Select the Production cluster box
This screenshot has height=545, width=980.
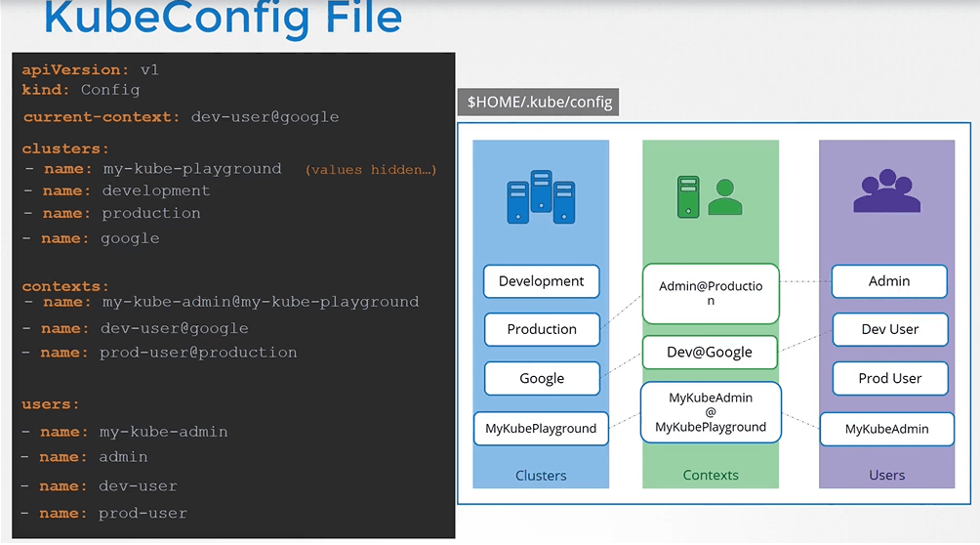542,330
